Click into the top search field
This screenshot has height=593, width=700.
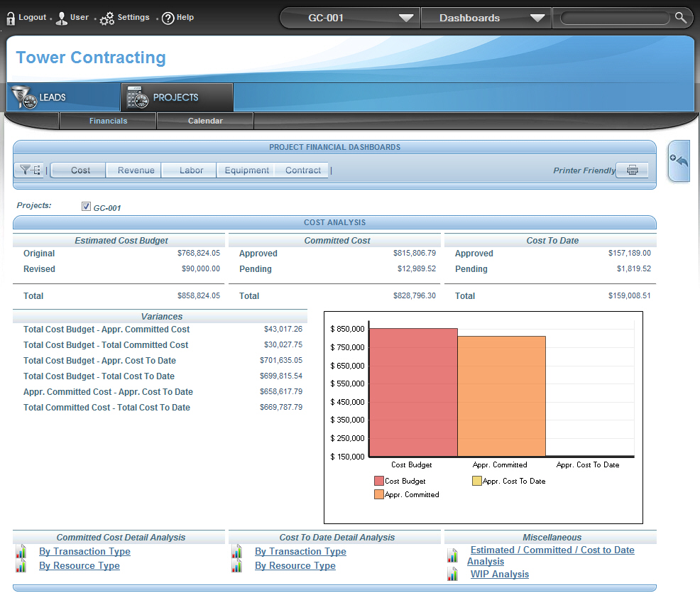pyautogui.click(x=614, y=18)
